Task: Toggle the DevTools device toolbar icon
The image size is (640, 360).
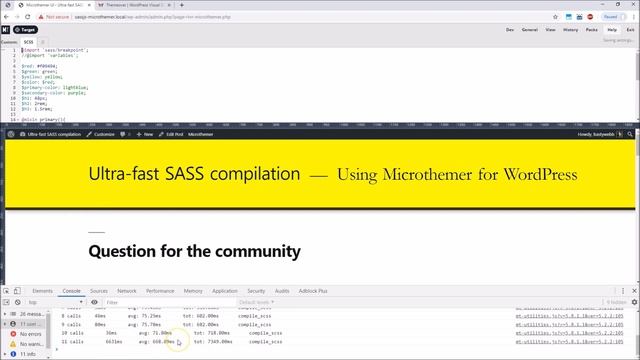Action: click(x=17, y=291)
